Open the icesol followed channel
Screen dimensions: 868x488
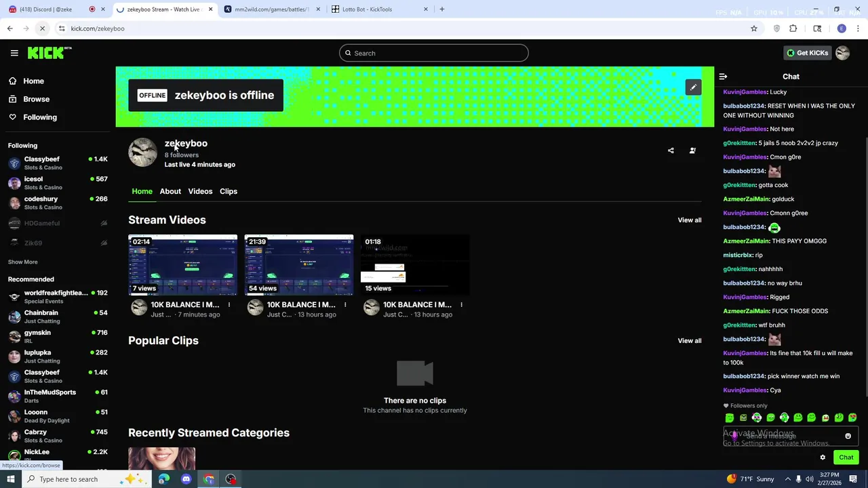[x=58, y=183]
